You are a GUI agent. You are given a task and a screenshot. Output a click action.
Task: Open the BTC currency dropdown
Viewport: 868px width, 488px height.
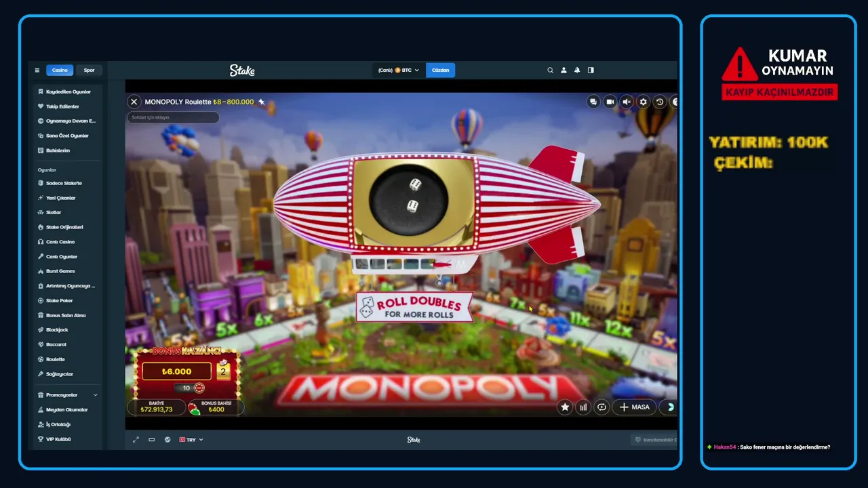point(399,70)
